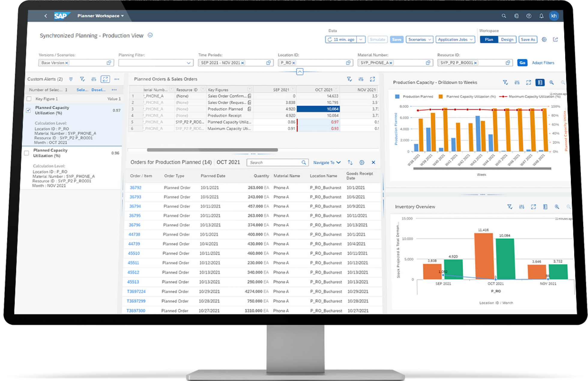Click the Planned Orders horizontal scrollbar
Screen dimensions: 588x381
tap(212, 150)
